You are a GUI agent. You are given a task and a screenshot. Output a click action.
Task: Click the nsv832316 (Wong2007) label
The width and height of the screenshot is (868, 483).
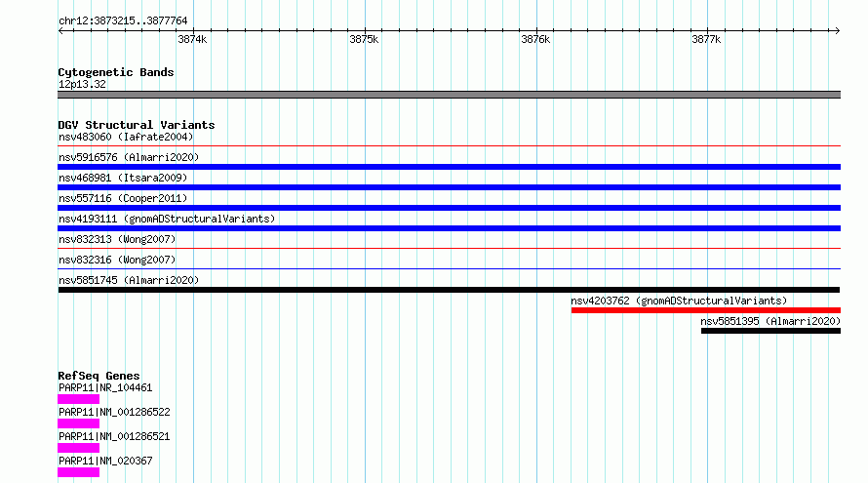tap(117, 260)
